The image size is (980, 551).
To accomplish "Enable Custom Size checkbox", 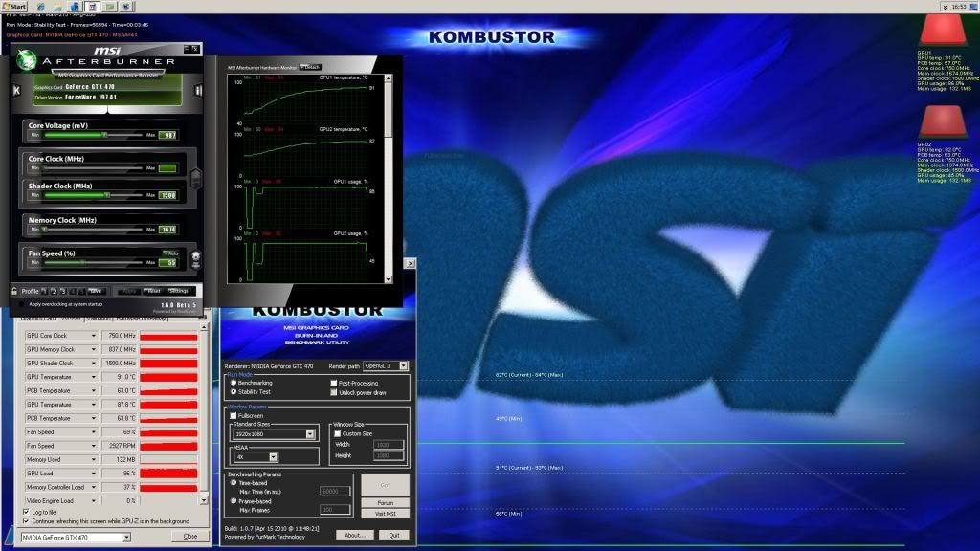I will 338,433.
